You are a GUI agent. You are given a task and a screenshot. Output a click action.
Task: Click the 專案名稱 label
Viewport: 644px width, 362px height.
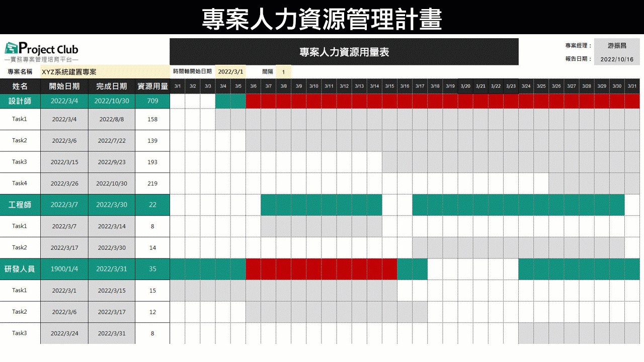click(20, 72)
